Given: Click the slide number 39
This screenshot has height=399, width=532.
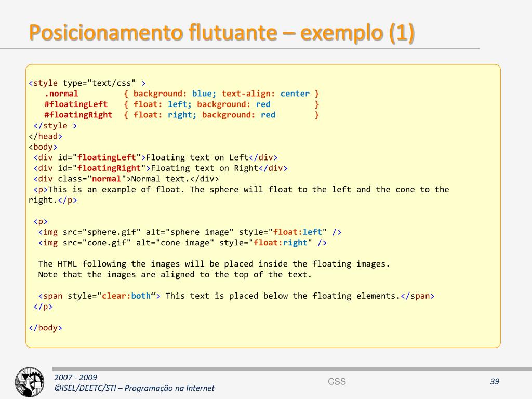Looking at the screenshot, I should 495,382.
